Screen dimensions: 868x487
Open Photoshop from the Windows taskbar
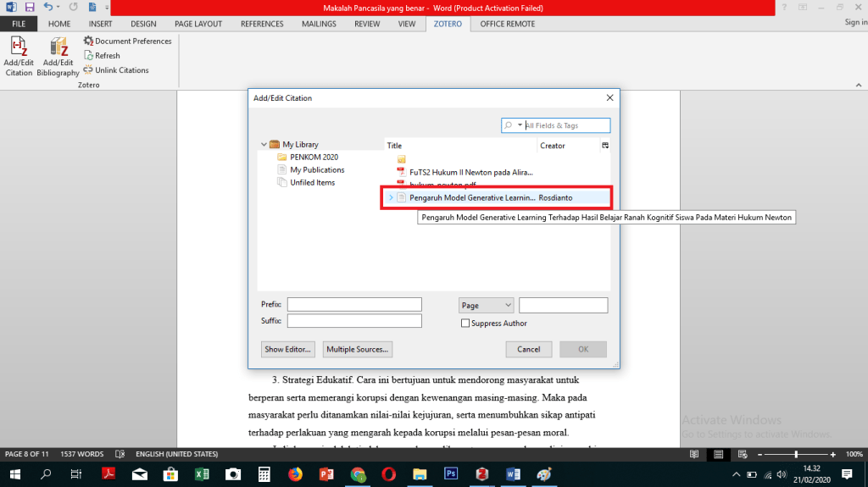[451, 473]
